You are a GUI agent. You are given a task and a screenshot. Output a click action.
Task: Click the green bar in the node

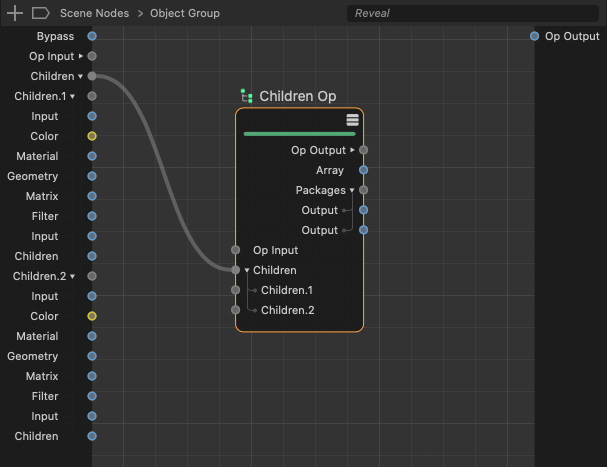pyautogui.click(x=299, y=133)
